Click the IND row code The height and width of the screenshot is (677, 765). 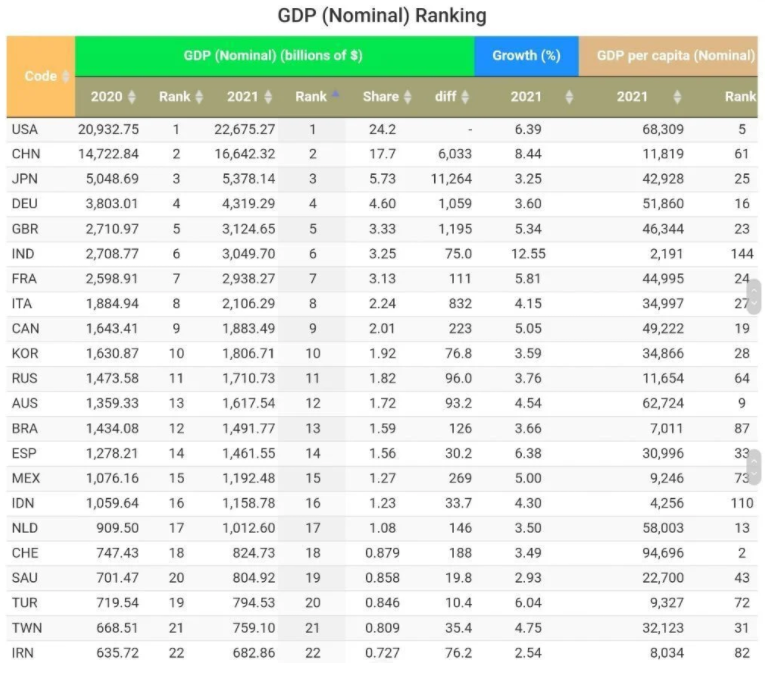[23, 254]
